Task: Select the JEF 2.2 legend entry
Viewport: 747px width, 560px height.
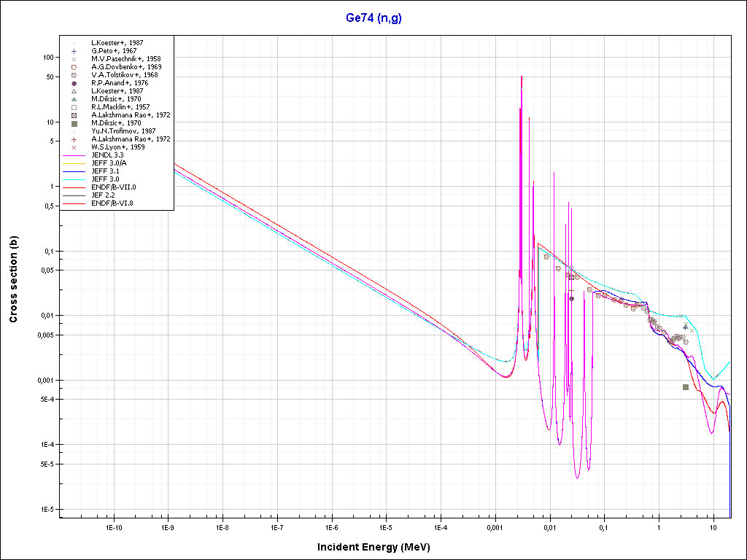Action: [107, 195]
